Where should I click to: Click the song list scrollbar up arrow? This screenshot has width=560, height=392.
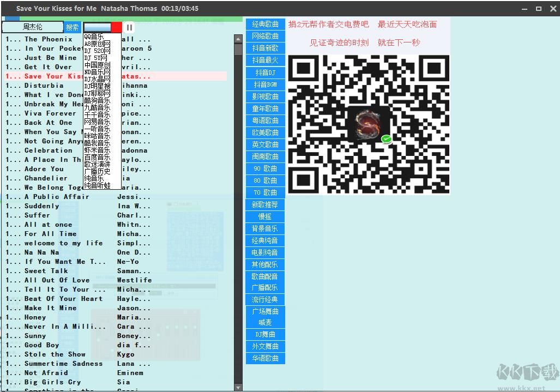click(238, 39)
